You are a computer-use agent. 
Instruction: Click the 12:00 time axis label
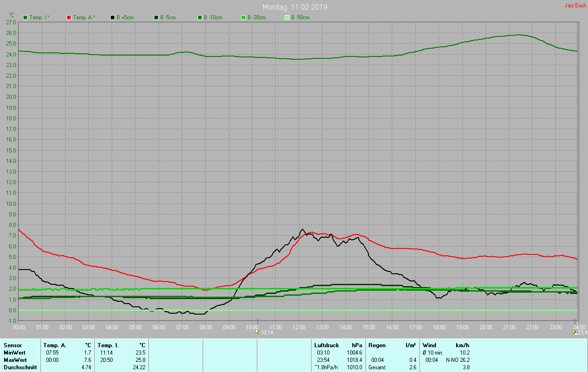click(x=299, y=327)
